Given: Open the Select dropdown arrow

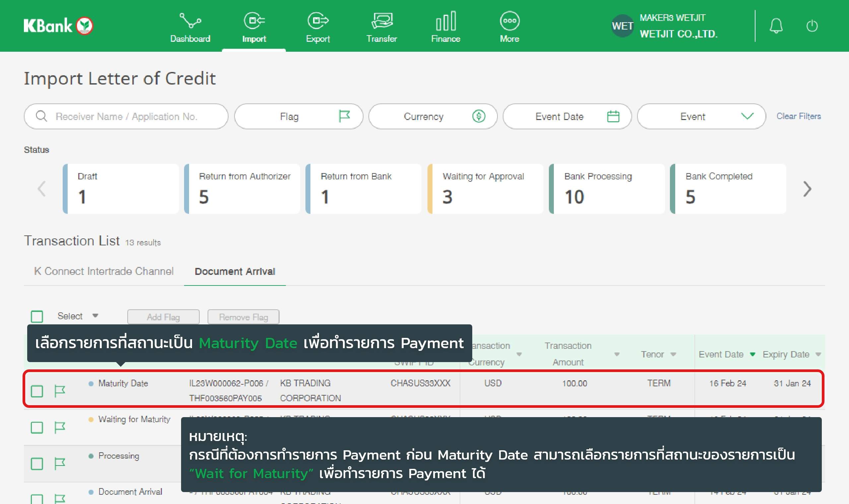Looking at the screenshot, I should (96, 316).
